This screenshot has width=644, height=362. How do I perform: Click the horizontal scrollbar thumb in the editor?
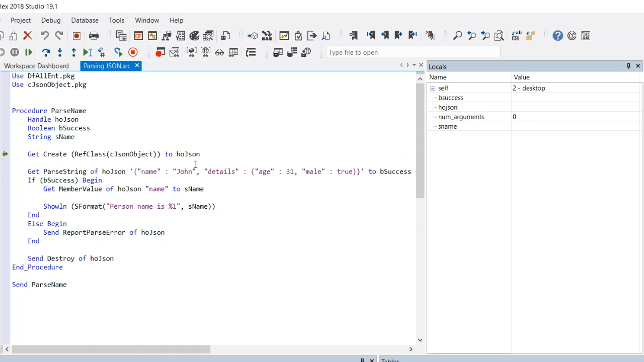click(x=111, y=349)
